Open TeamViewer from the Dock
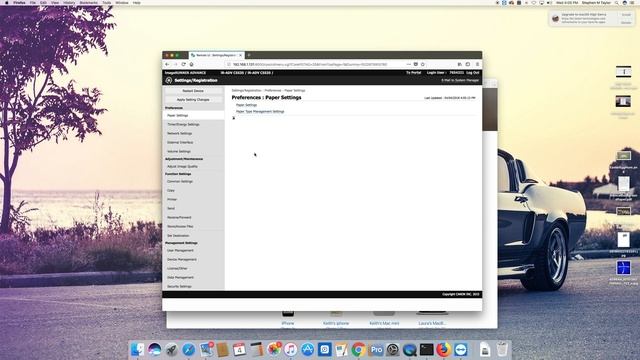Image resolution: width=640 pixels, height=360 pixels. tap(461, 349)
